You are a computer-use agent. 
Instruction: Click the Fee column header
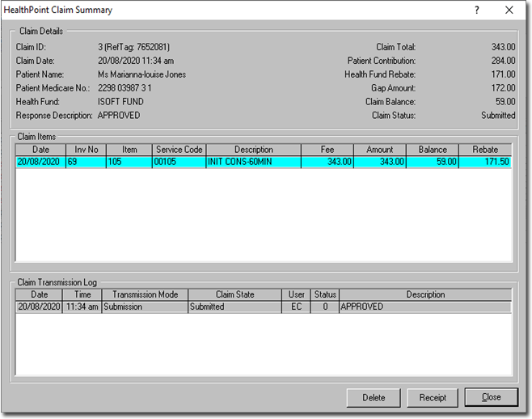(x=327, y=150)
